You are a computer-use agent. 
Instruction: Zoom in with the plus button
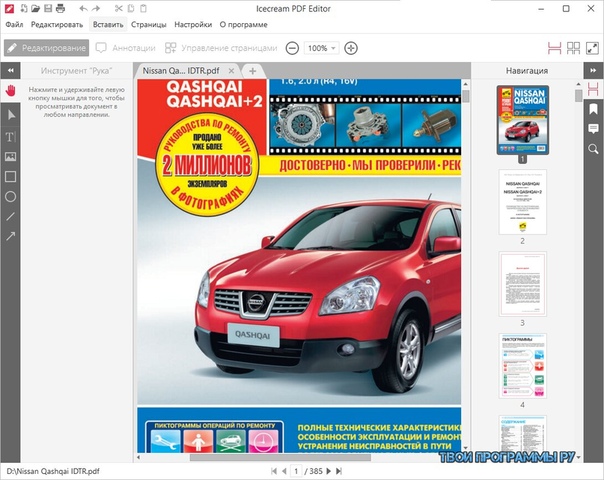click(351, 48)
